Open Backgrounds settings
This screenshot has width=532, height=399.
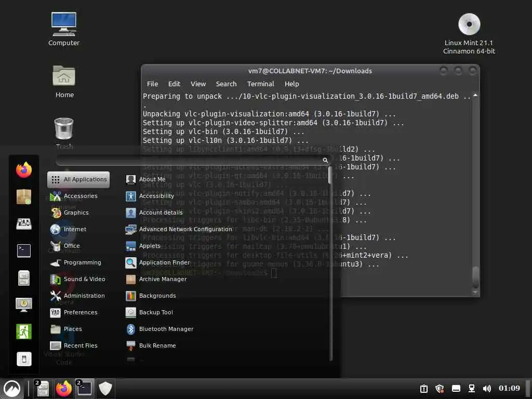point(151,296)
